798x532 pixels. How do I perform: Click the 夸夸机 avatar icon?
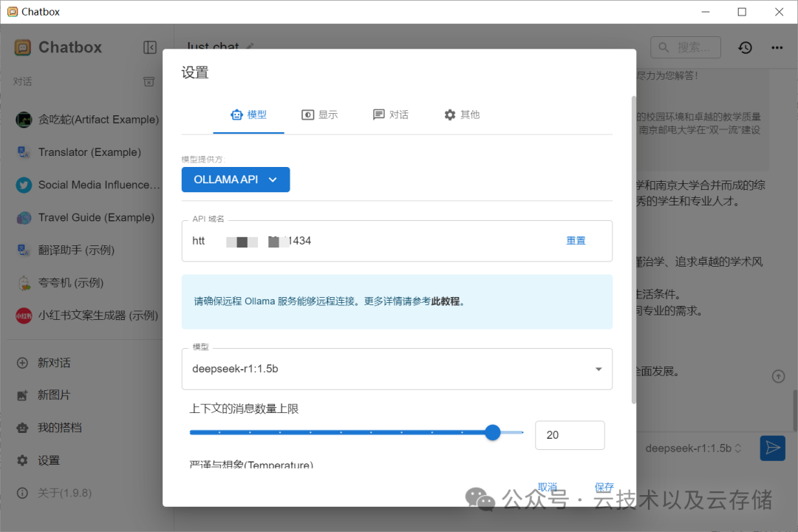(x=24, y=283)
